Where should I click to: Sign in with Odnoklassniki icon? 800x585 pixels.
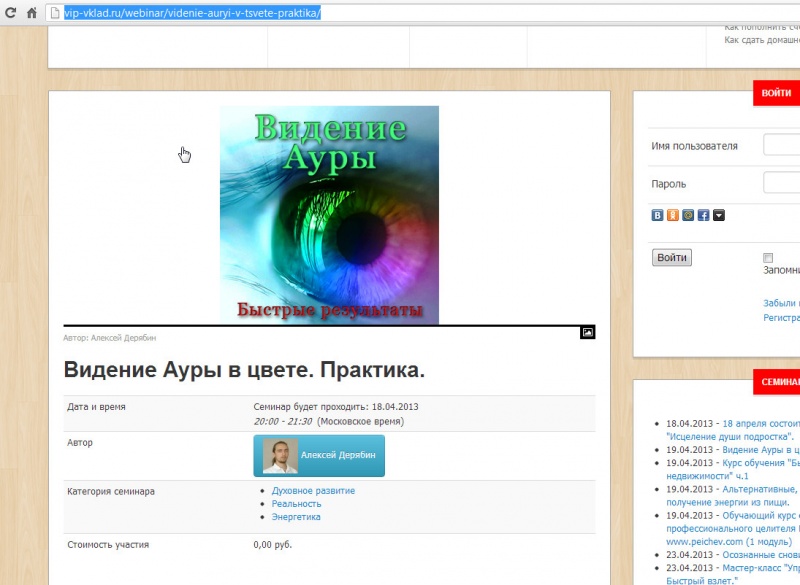point(673,215)
